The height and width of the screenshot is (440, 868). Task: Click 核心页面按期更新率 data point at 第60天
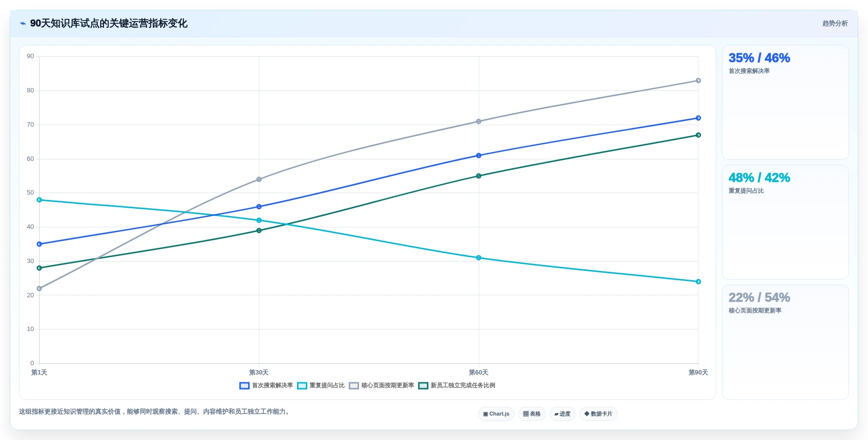479,121
